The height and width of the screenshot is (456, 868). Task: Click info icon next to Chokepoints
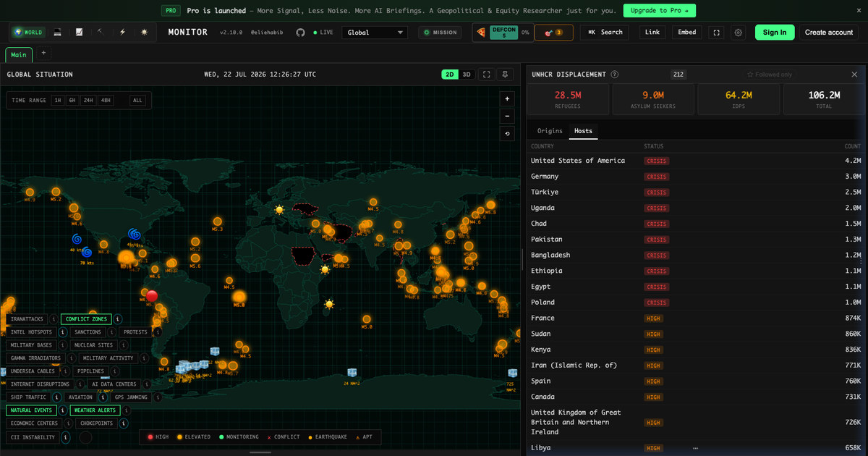[123, 423]
